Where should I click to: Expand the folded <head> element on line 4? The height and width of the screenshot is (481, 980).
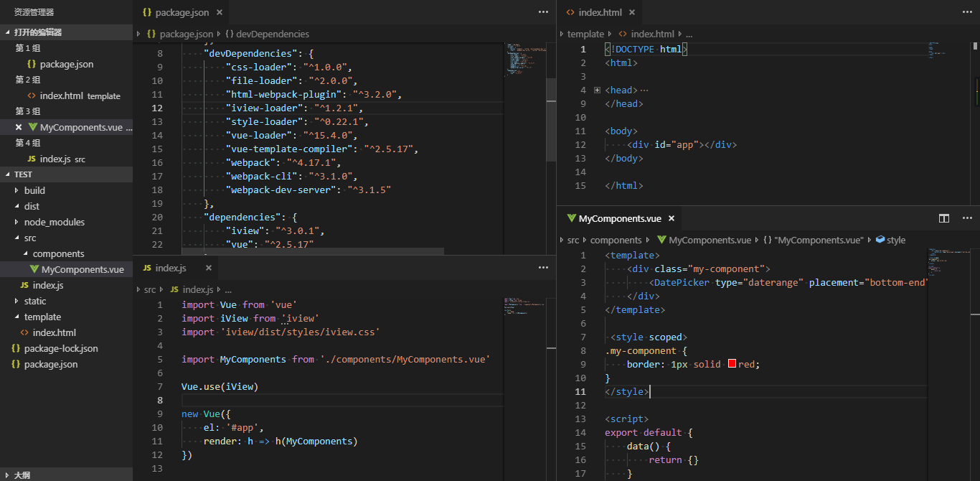coord(598,90)
